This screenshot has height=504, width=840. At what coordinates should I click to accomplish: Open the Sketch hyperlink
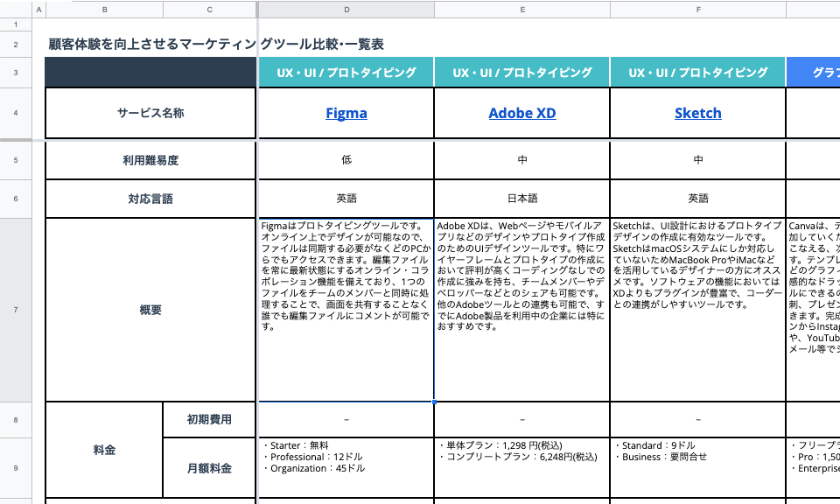697,113
